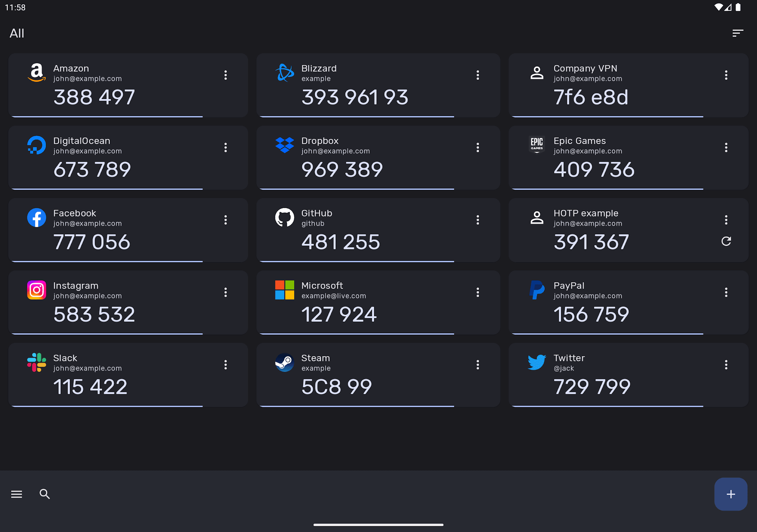Tap the Steam logo icon
The width and height of the screenshot is (757, 532).
click(x=285, y=362)
